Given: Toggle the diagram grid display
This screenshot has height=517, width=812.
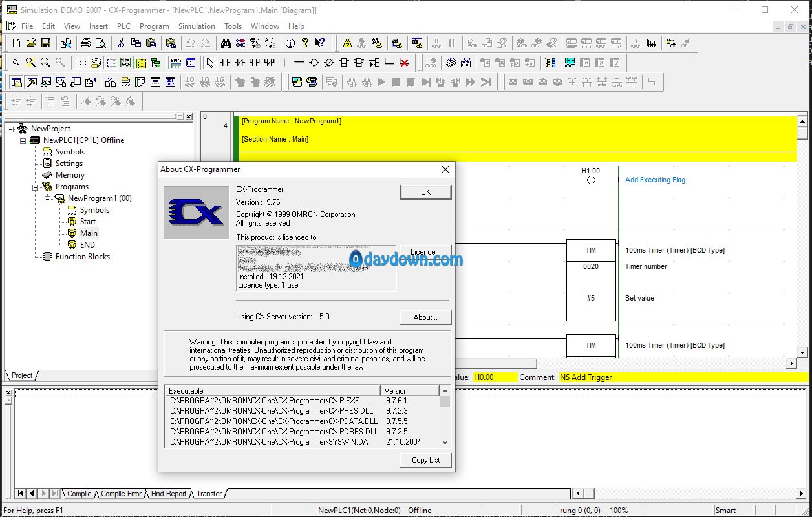Looking at the screenshot, I should click(x=81, y=63).
